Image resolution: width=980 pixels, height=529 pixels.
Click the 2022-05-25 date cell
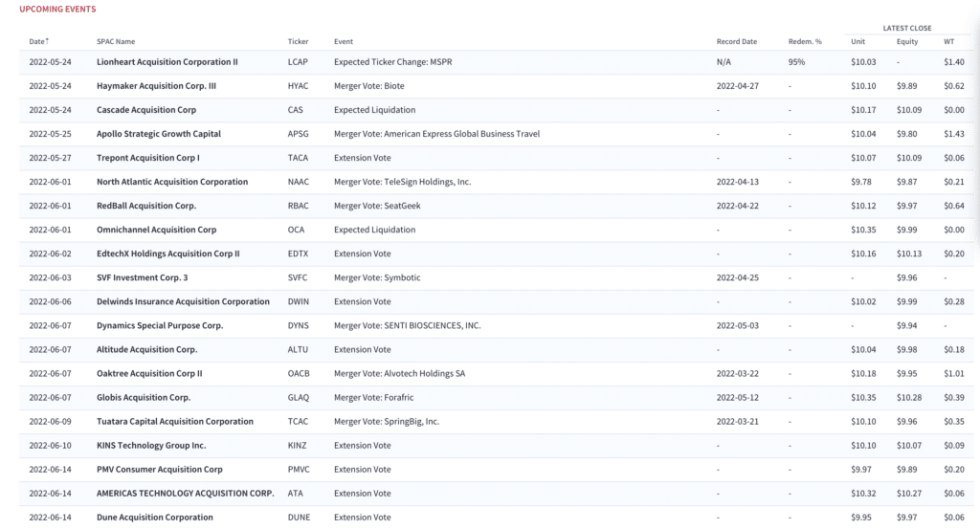50,134
